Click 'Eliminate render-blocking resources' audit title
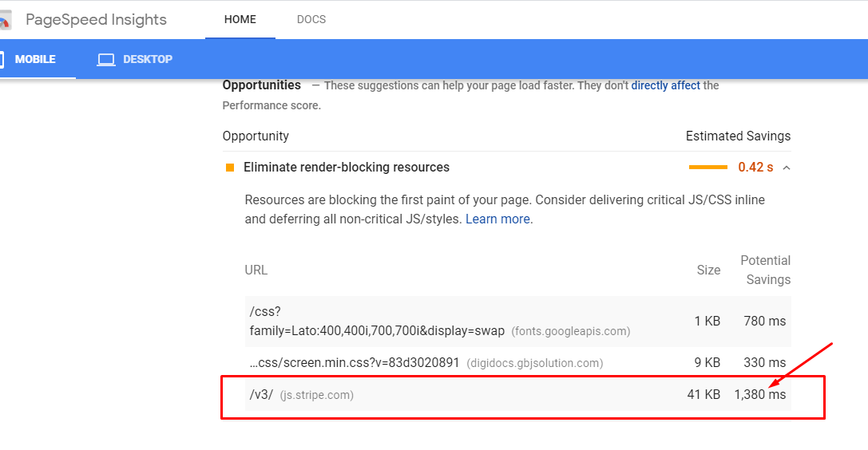The width and height of the screenshot is (868, 450). click(347, 168)
